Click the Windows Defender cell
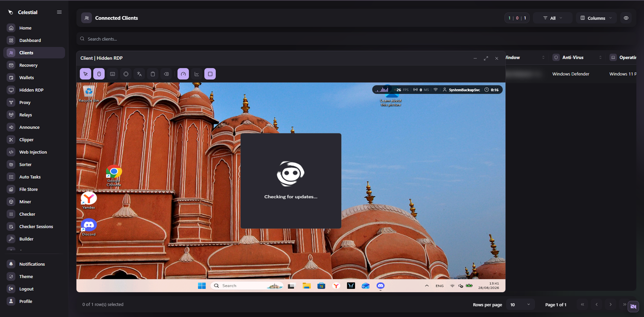Viewport: 644px width, 317px height. [570, 74]
